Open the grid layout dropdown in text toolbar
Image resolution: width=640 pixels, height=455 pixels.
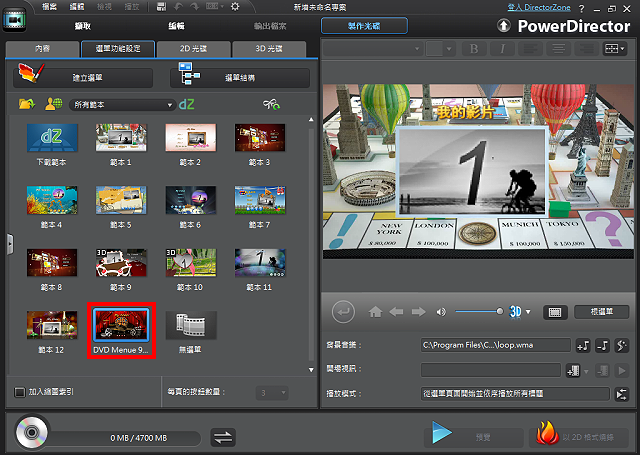click(x=615, y=49)
